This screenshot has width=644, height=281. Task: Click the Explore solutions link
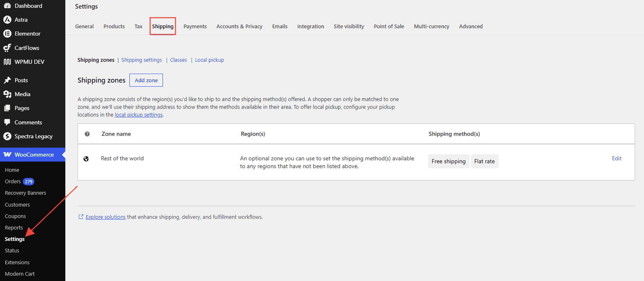pyautogui.click(x=106, y=217)
